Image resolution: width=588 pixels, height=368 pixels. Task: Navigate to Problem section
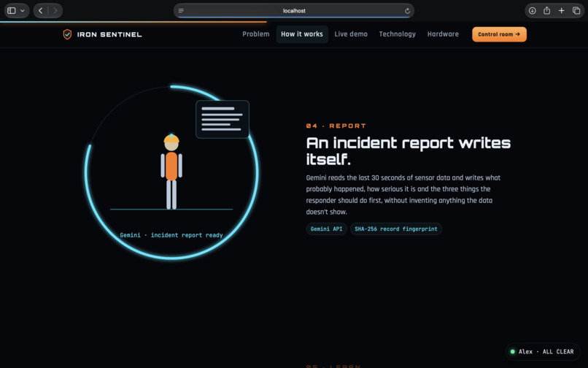pos(256,34)
